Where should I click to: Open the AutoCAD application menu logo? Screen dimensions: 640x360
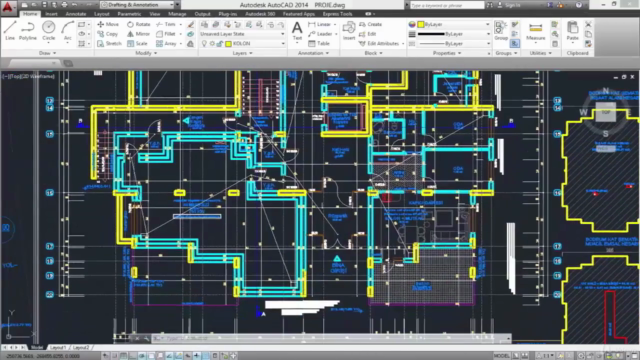7,6
